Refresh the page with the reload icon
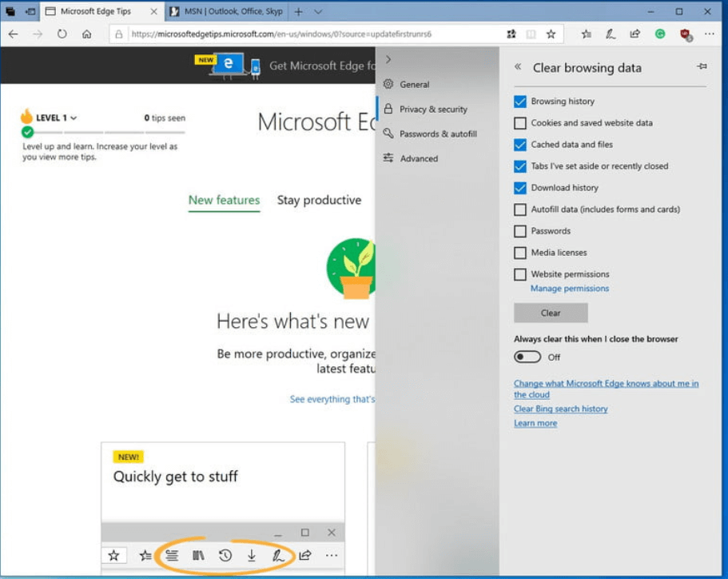This screenshot has width=728, height=579. (x=62, y=34)
